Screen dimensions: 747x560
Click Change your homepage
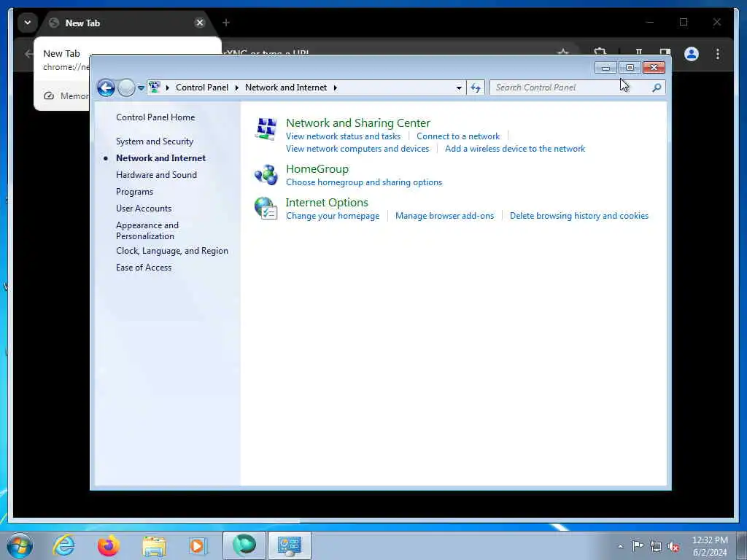(x=333, y=216)
